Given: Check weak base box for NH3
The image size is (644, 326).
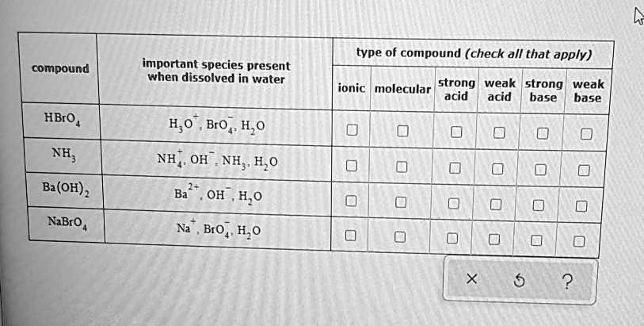Looking at the screenshot, I should [584, 170].
